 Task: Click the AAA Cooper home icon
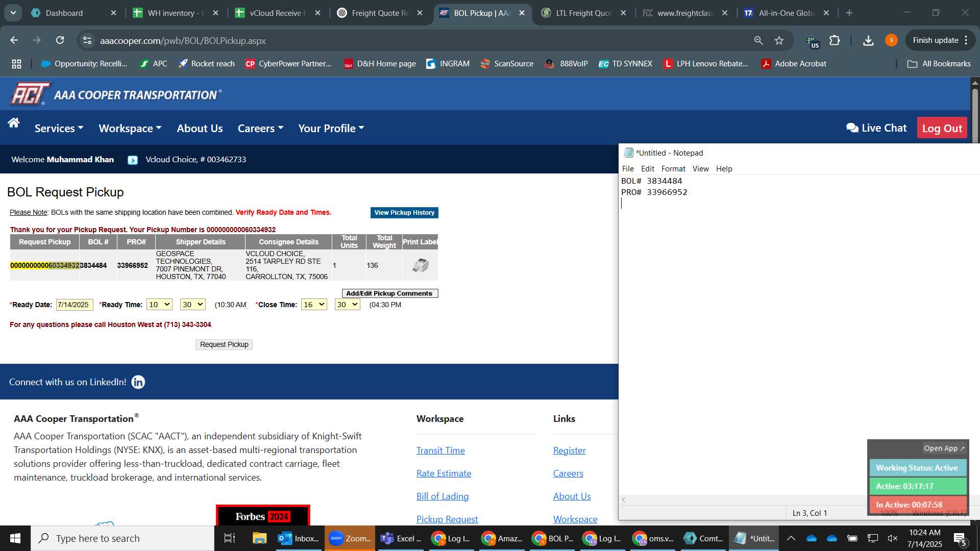[x=14, y=122]
